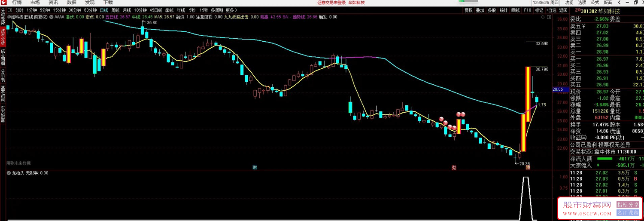Open the 资讯 menu
The width and height of the screenshot is (644, 221).
(x=53, y=3)
